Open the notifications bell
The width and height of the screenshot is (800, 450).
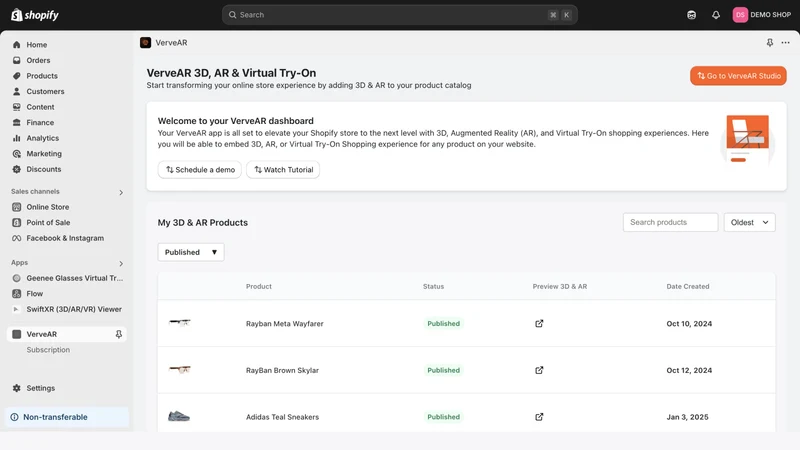(x=716, y=15)
